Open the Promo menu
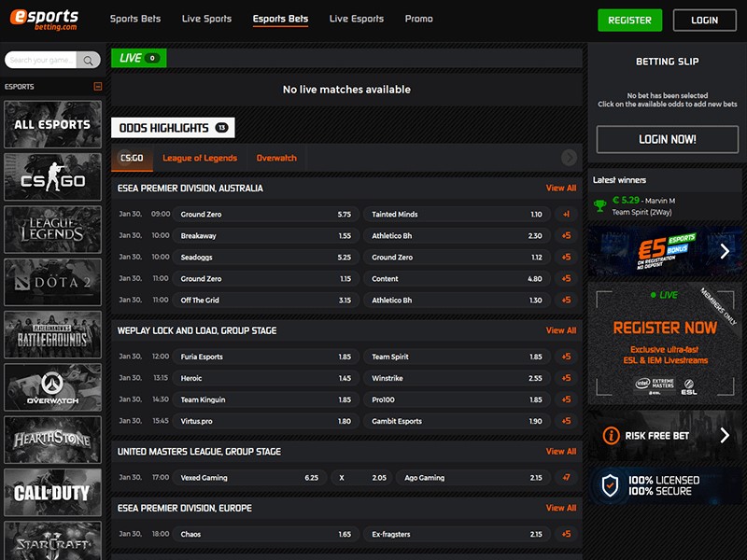The height and width of the screenshot is (560, 747). click(x=418, y=19)
